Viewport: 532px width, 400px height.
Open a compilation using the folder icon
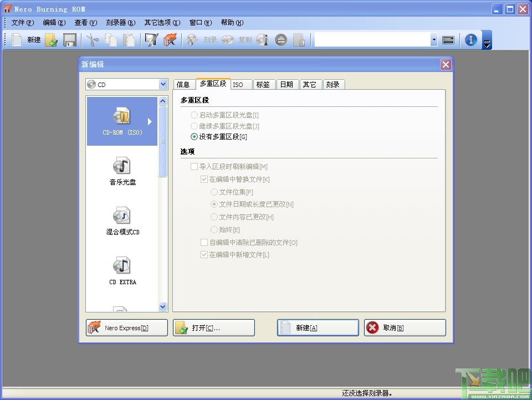[51, 40]
